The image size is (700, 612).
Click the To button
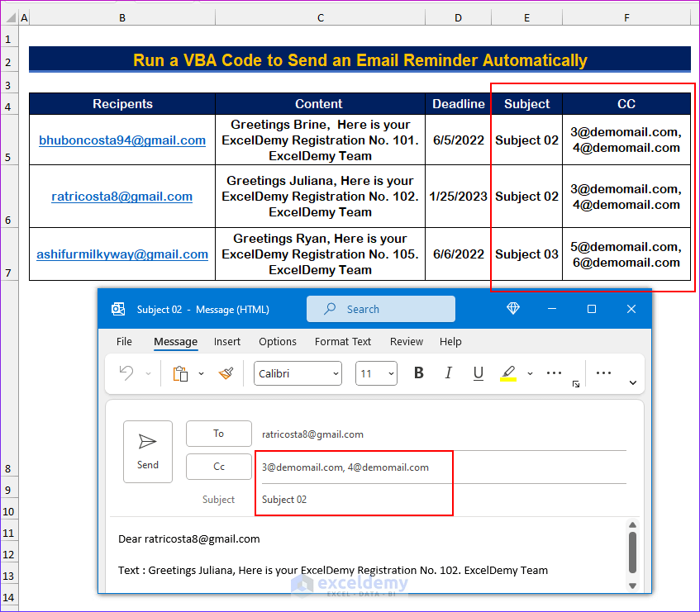tap(219, 433)
